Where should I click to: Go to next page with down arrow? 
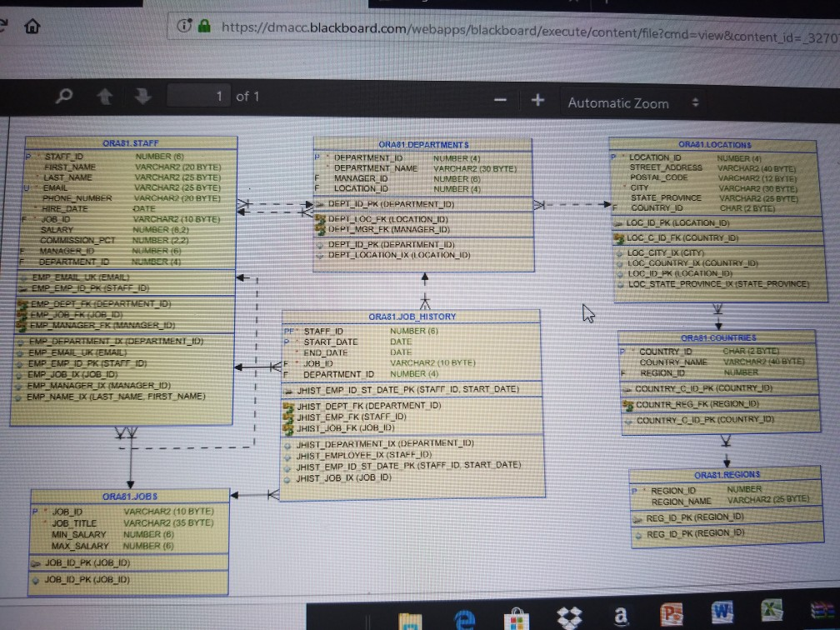[142, 97]
